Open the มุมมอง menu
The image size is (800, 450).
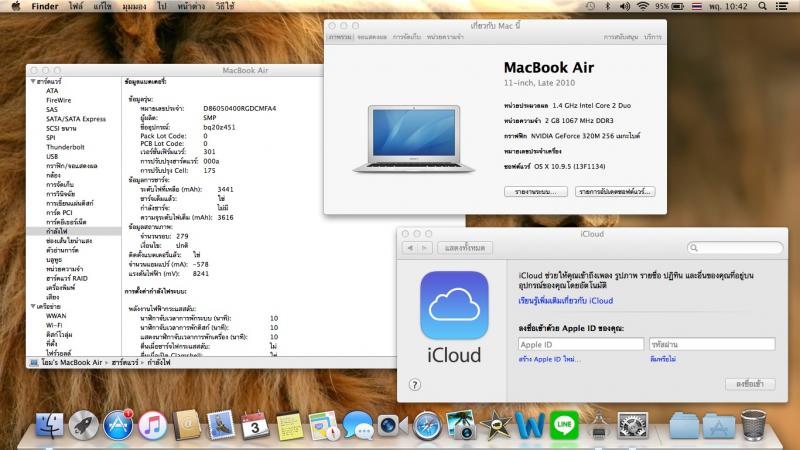click(x=134, y=6)
